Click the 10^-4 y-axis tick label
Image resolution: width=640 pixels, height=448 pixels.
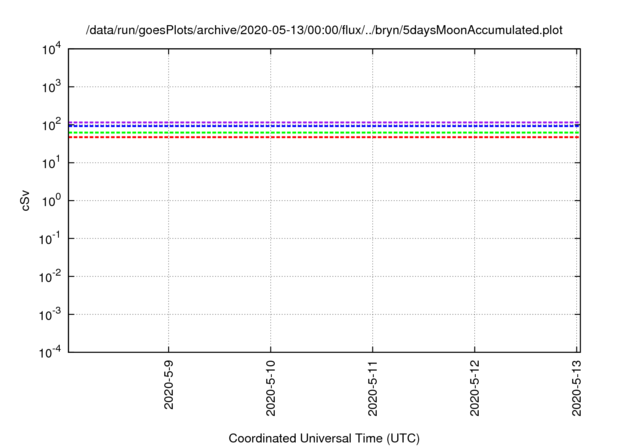pyautogui.click(x=50, y=352)
